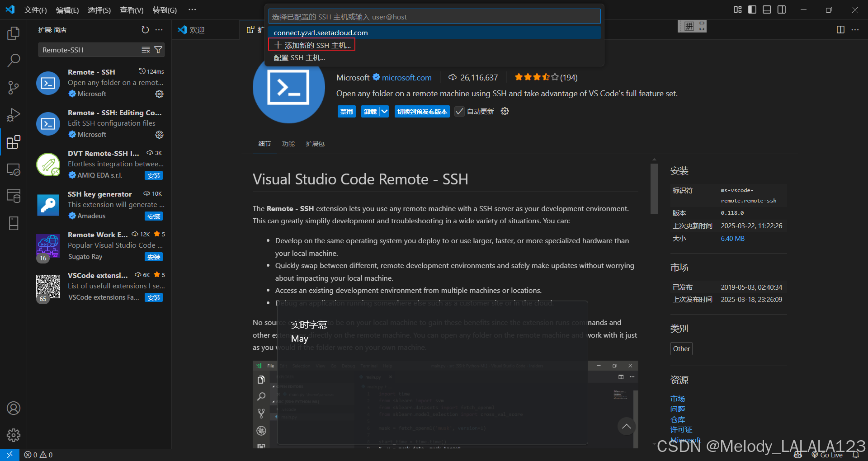Open the Remote Explorer icon
868x461 pixels.
(x=14, y=169)
